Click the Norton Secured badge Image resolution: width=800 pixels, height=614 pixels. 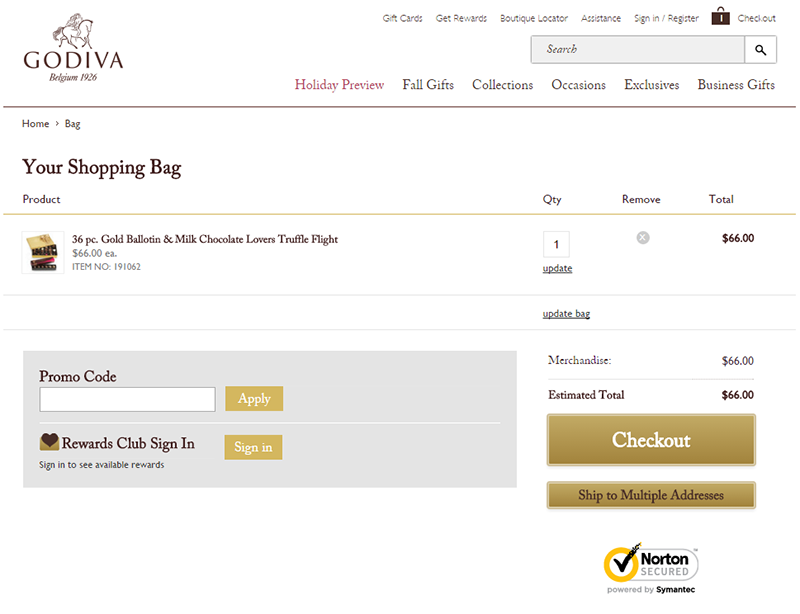coord(651,568)
